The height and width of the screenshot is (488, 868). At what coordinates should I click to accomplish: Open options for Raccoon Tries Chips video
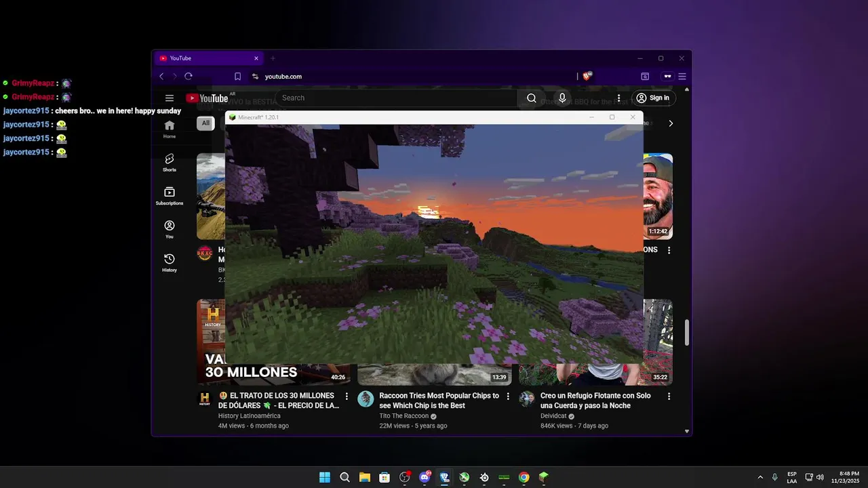click(x=508, y=396)
